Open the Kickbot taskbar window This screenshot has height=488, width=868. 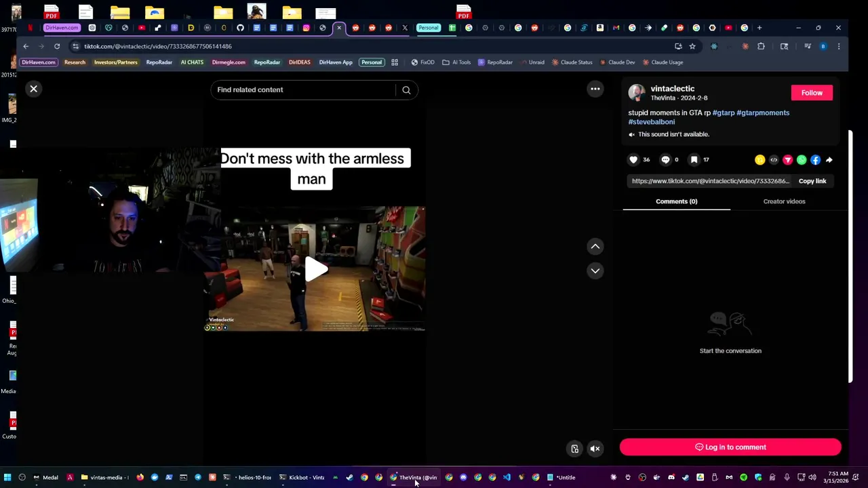302,477
